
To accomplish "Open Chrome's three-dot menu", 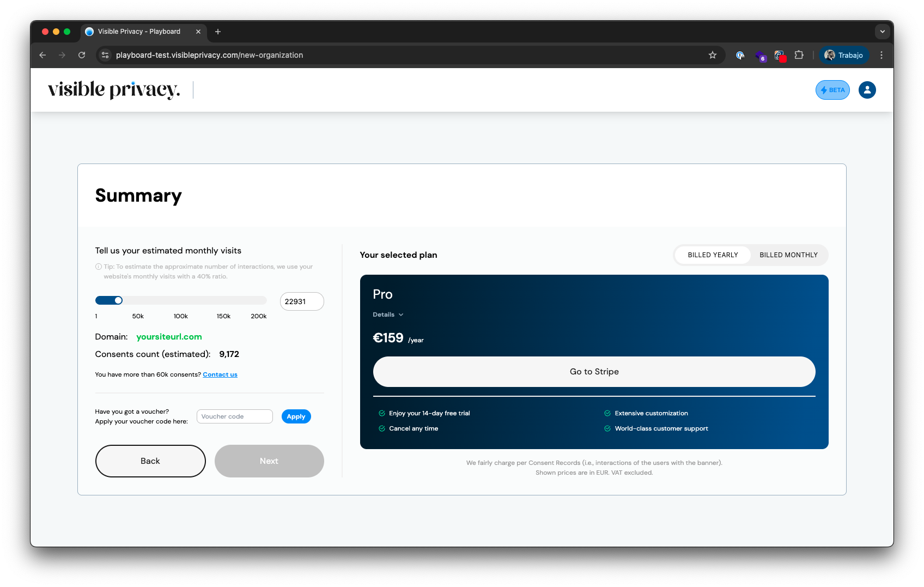I will 882,55.
